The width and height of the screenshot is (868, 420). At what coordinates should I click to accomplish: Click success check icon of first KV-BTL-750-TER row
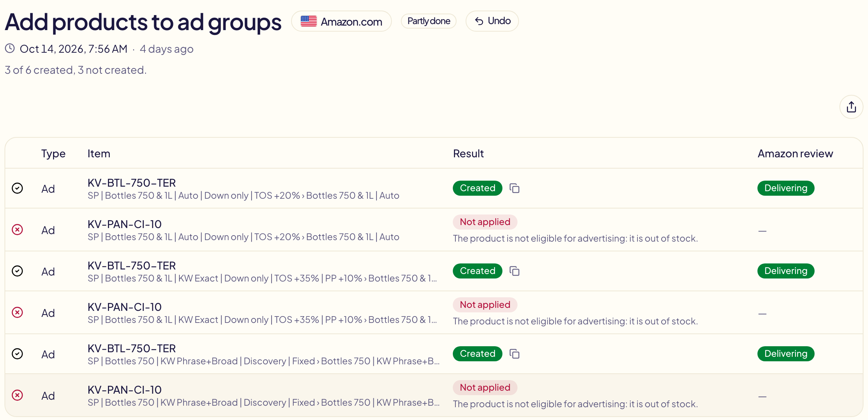point(17,188)
